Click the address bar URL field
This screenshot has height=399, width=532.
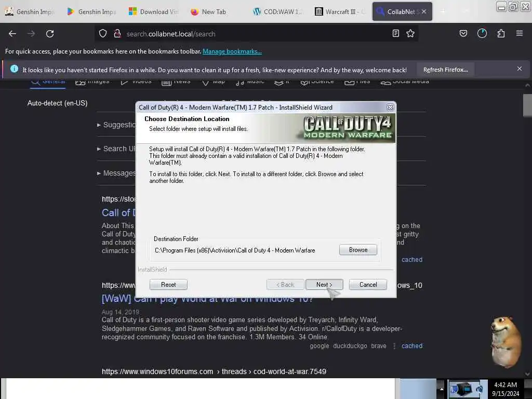256,34
